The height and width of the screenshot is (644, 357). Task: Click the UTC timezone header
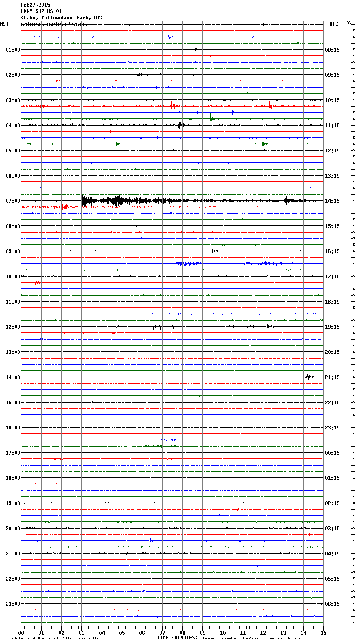pyautogui.click(x=334, y=24)
